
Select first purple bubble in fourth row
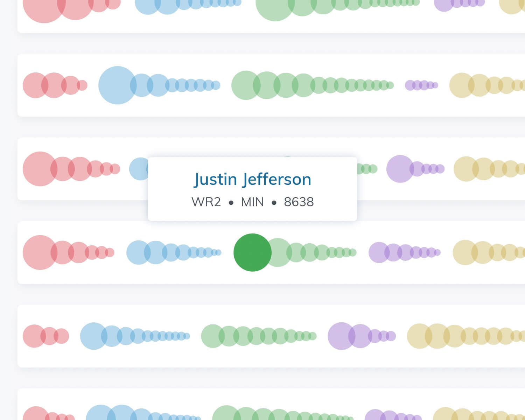[379, 252]
